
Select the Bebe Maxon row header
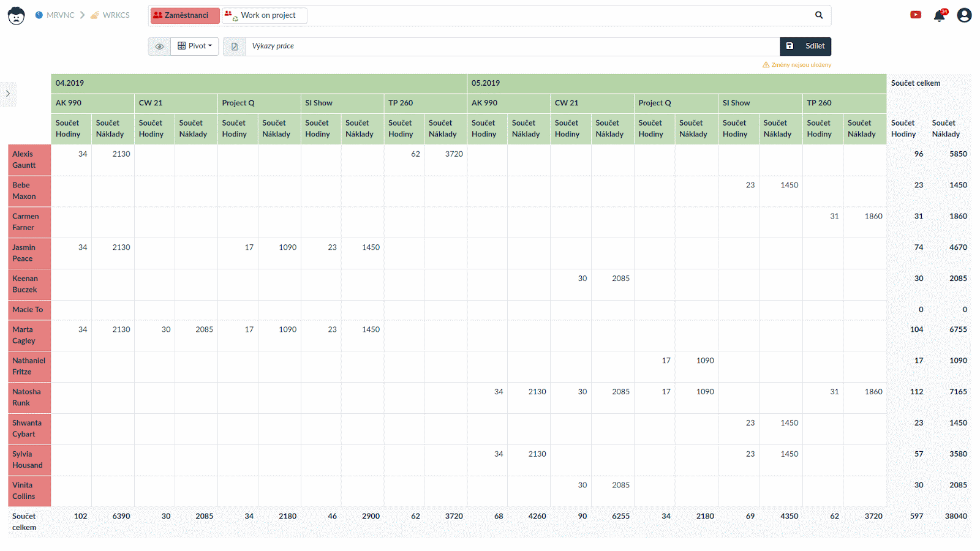(29, 191)
